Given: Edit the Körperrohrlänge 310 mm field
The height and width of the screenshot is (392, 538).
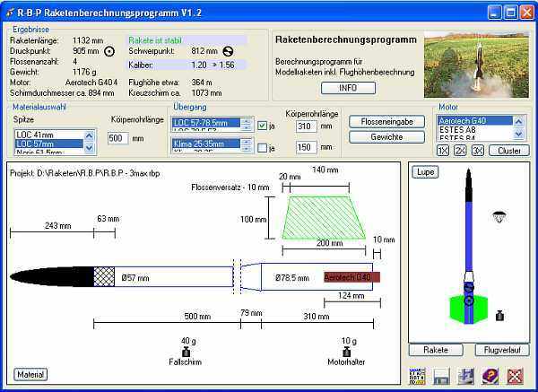Looking at the screenshot, I should (x=307, y=126).
